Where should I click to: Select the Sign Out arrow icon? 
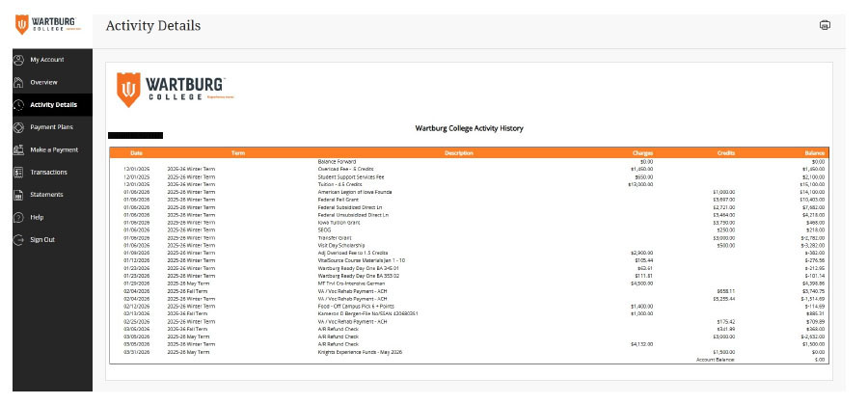(x=19, y=240)
